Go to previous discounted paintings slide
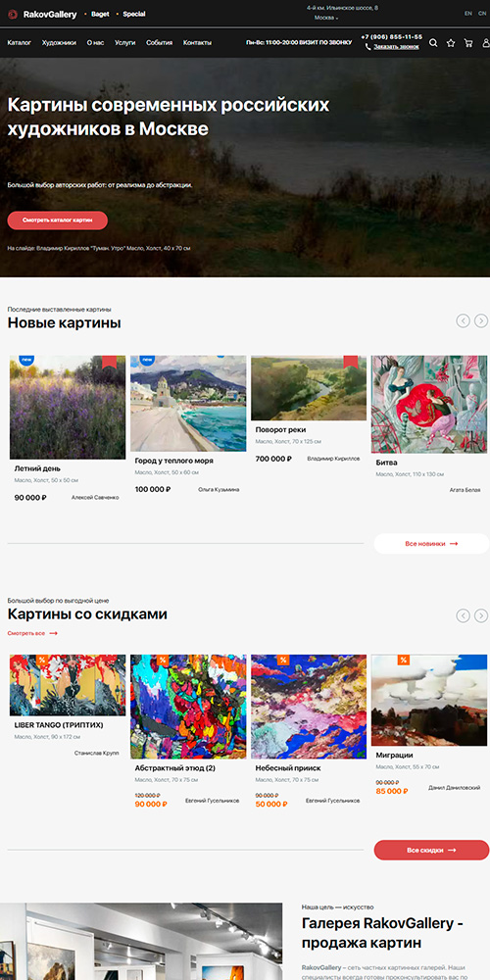 point(463,615)
